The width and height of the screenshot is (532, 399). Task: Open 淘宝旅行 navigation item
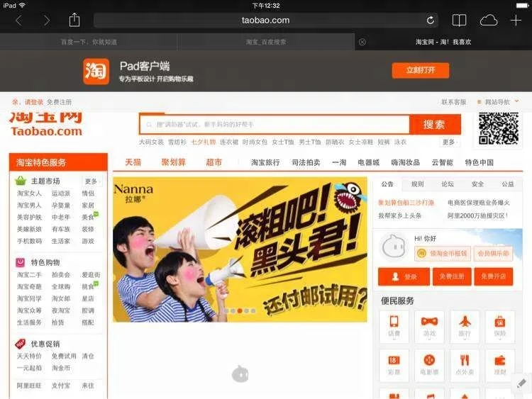(265, 163)
